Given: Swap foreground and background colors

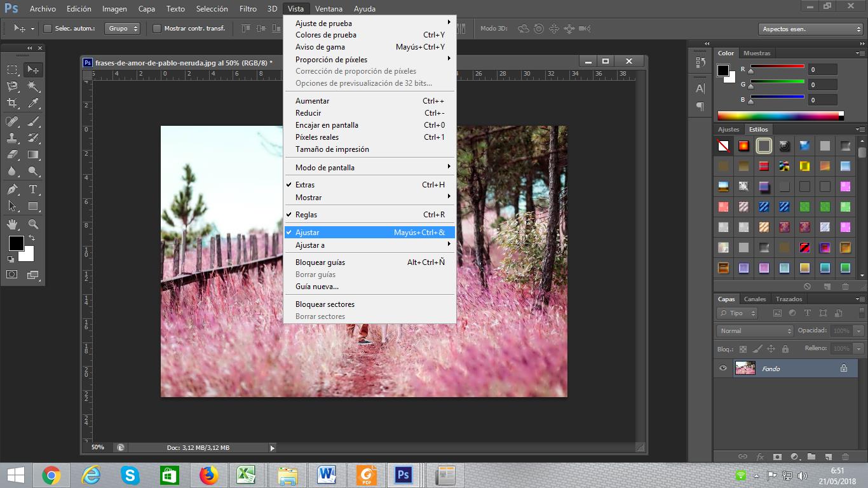Looking at the screenshot, I should [31, 238].
